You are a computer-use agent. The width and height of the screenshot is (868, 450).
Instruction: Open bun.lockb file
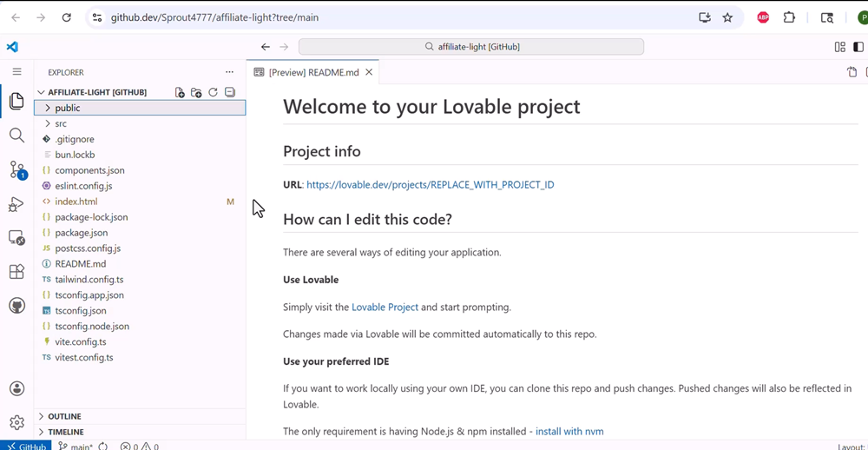[140, 155]
